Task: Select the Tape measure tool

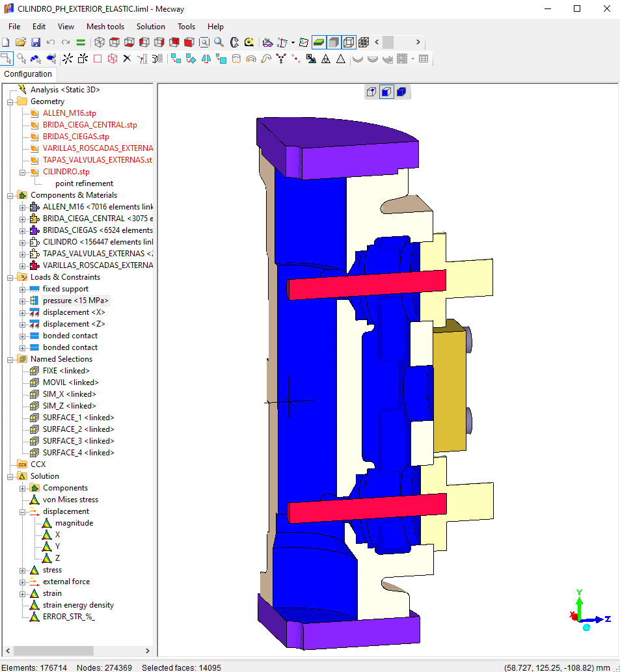Action: [x=249, y=42]
